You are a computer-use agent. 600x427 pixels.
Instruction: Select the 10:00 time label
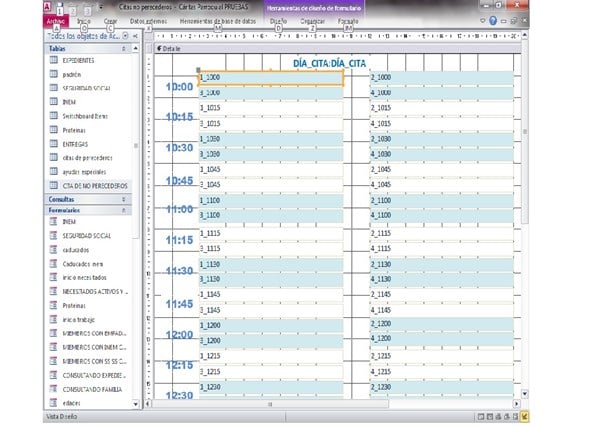[179, 87]
